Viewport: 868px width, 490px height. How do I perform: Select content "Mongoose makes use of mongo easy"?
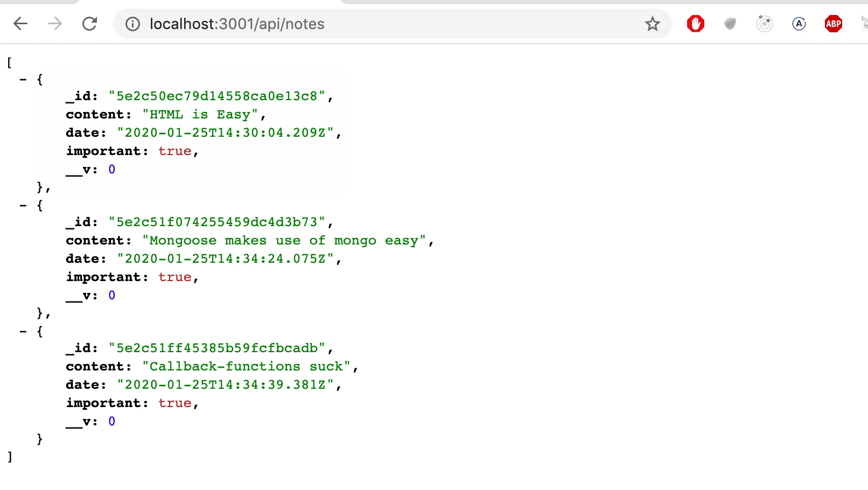coord(284,240)
